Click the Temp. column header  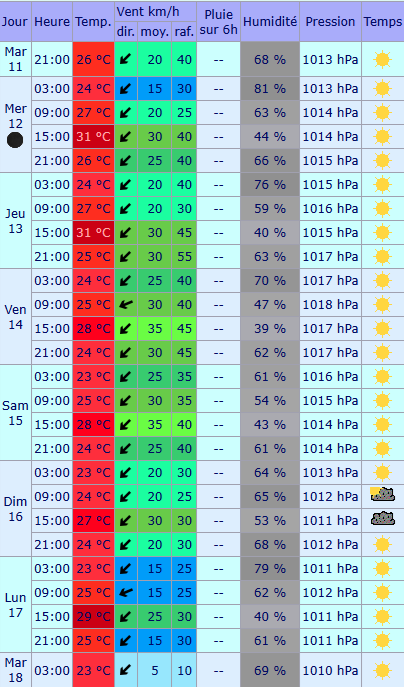pyautogui.click(x=93, y=21)
